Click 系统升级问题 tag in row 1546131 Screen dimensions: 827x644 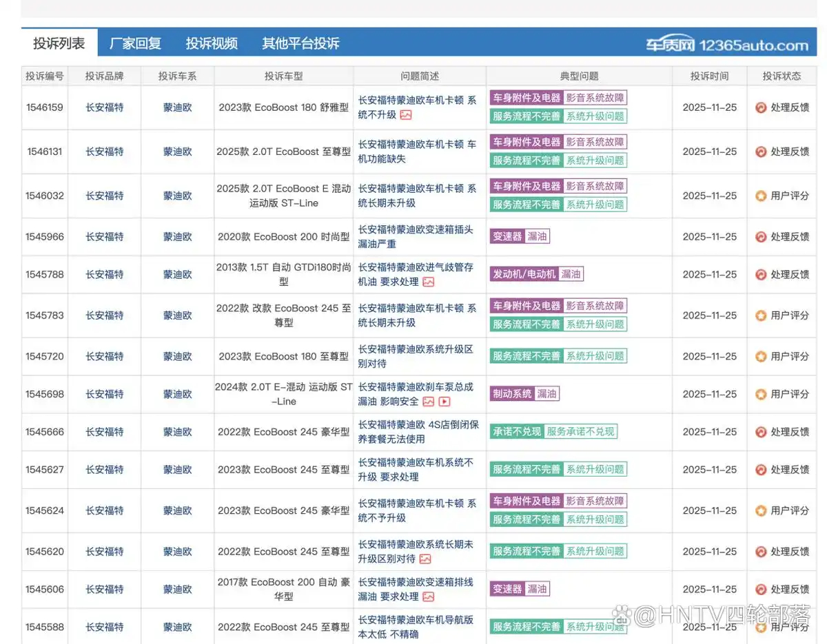[x=595, y=160]
